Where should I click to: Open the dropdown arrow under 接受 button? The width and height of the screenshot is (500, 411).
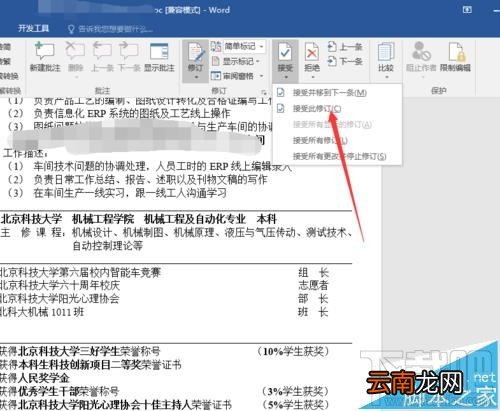tap(286, 77)
